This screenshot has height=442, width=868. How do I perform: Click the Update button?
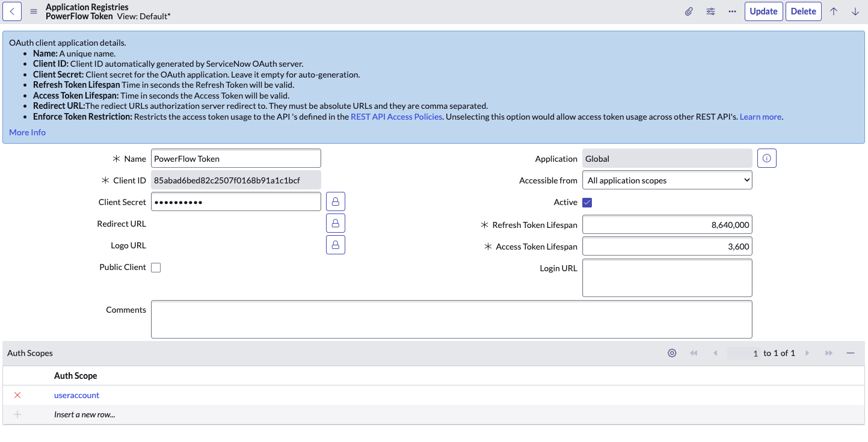(763, 11)
